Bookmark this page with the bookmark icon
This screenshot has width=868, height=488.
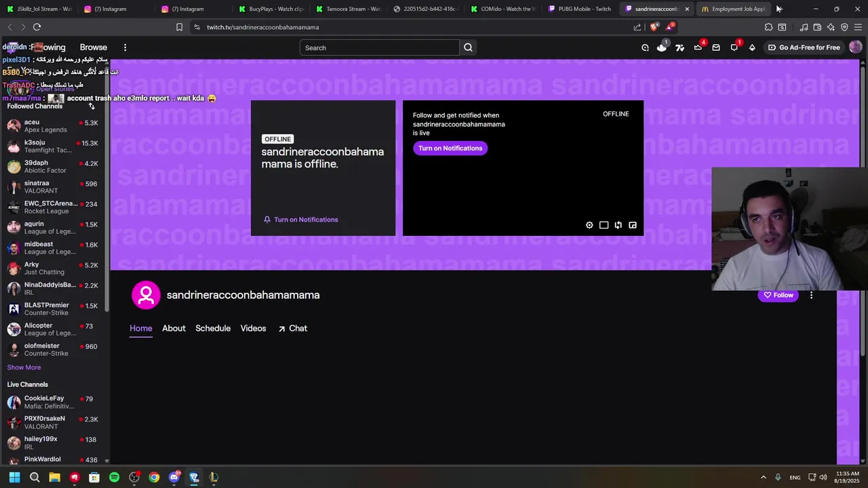tap(179, 27)
